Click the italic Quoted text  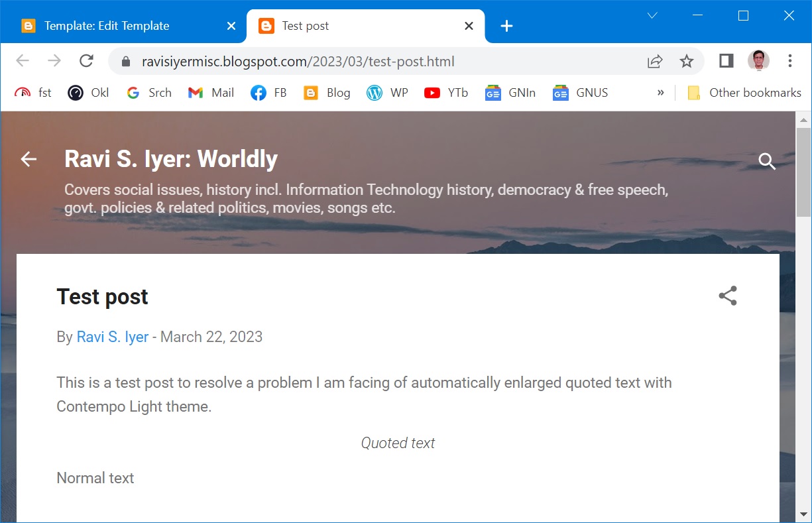tap(398, 443)
